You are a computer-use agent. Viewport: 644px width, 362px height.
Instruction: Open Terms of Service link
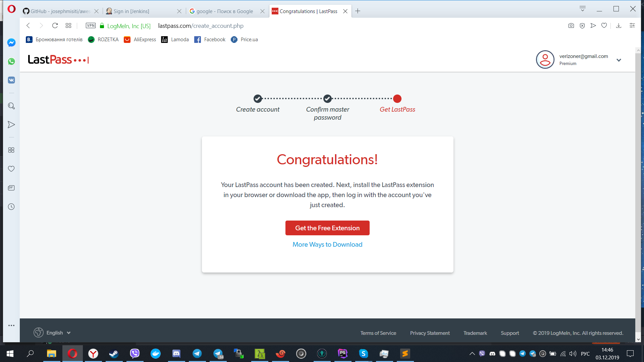click(x=378, y=333)
